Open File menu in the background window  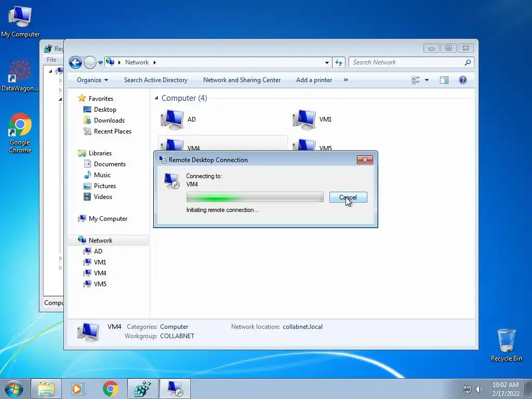click(x=51, y=60)
